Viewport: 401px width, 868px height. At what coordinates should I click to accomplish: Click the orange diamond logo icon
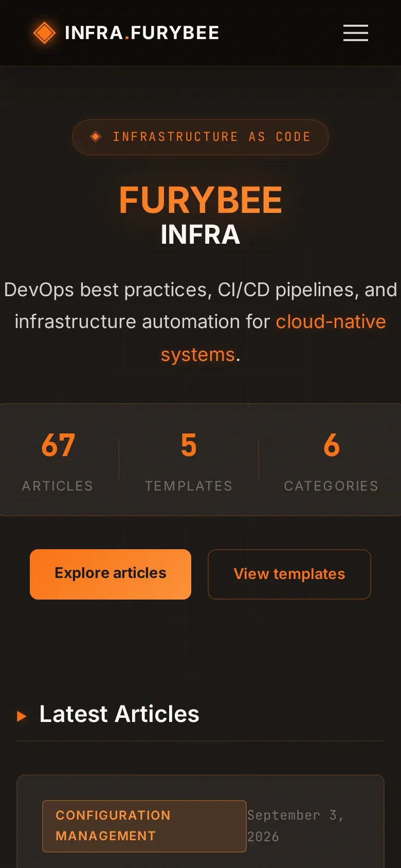tap(44, 33)
